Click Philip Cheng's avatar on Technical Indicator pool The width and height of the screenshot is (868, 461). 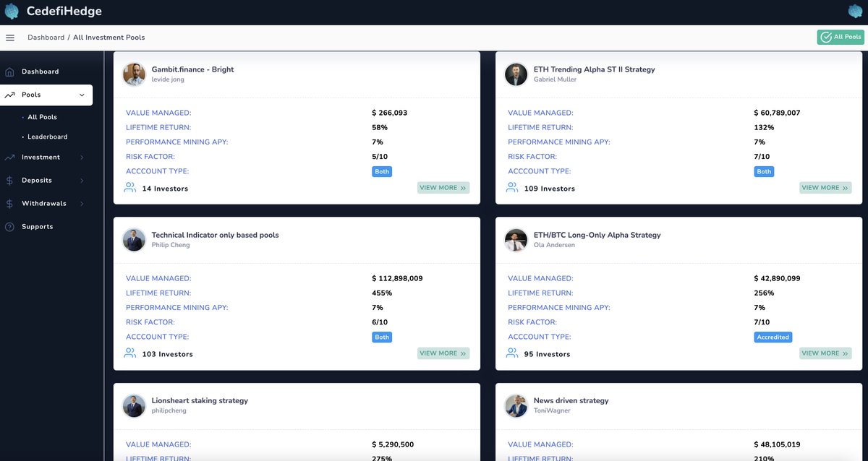click(x=134, y=240)
